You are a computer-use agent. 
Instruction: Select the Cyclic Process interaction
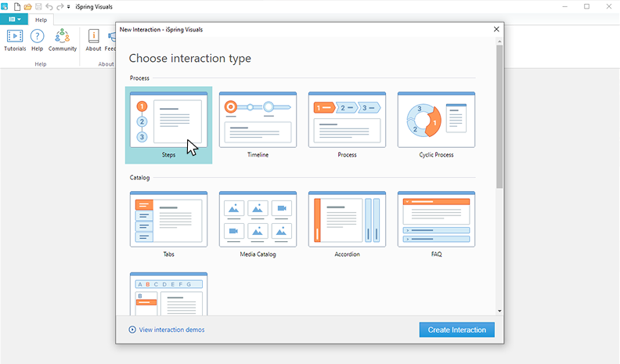[x=436, y=120]
